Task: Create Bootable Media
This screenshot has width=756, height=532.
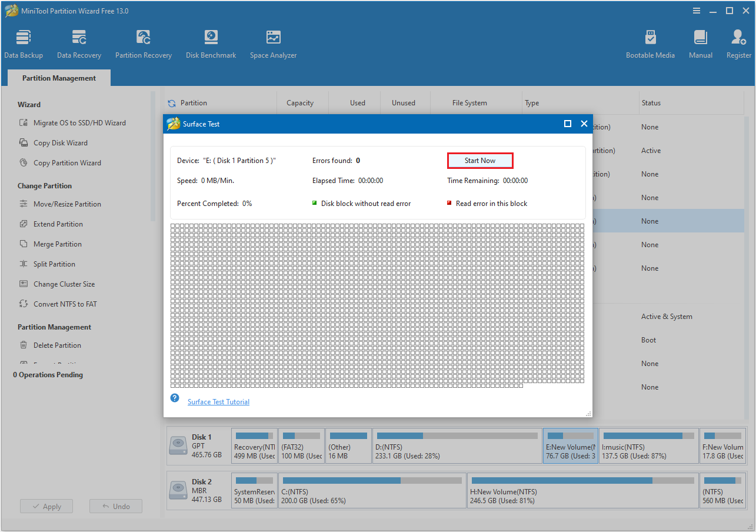Action: [650, 42]
